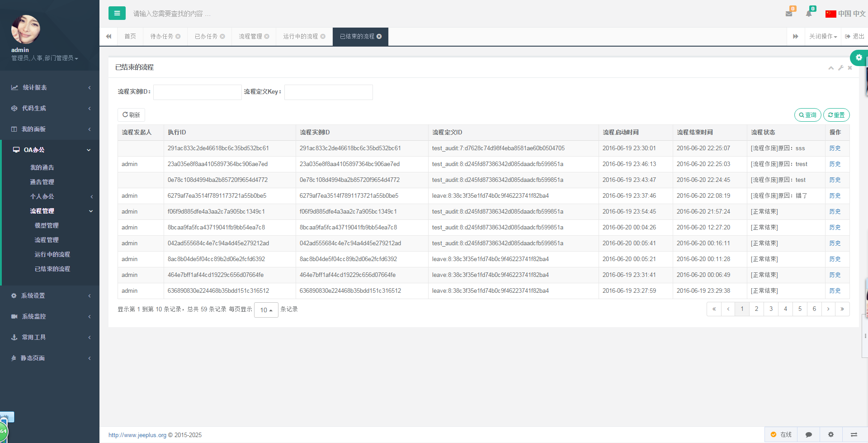The image size is (868, 443).
Task: Open the green gear theme settings button
Action: pos(859,57)
